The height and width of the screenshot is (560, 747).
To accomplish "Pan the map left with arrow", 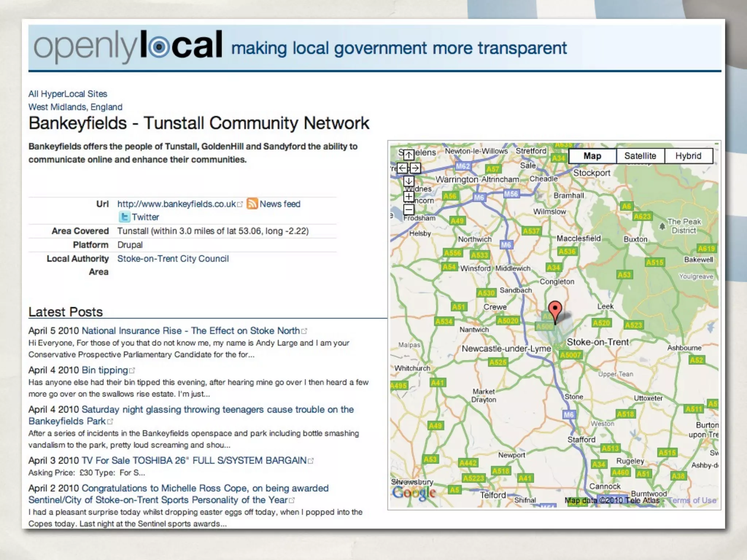I will pyautogui.click(x=402, y=168).
